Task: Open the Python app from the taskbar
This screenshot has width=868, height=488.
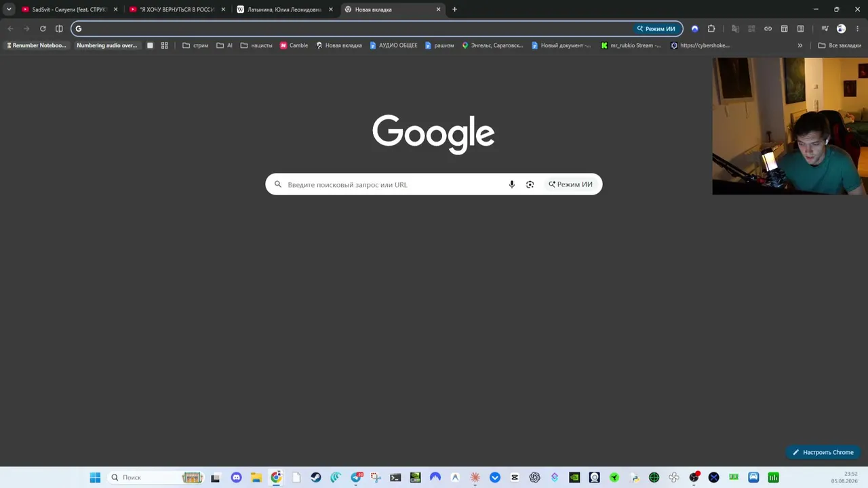Action: coord(635,478)
